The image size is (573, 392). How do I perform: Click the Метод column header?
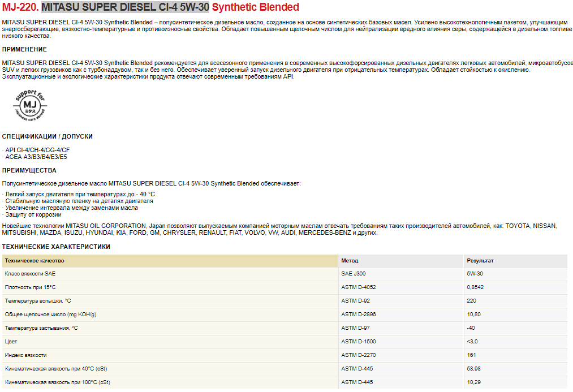pyautogui.click(x=349, y=261)
